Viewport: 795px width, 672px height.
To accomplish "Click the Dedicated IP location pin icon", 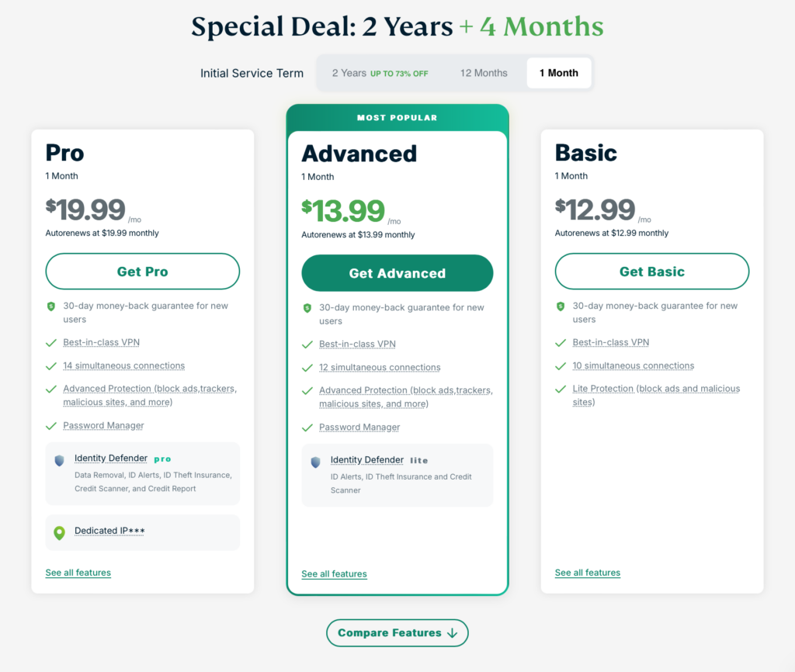I will click(x=59, y=532).
